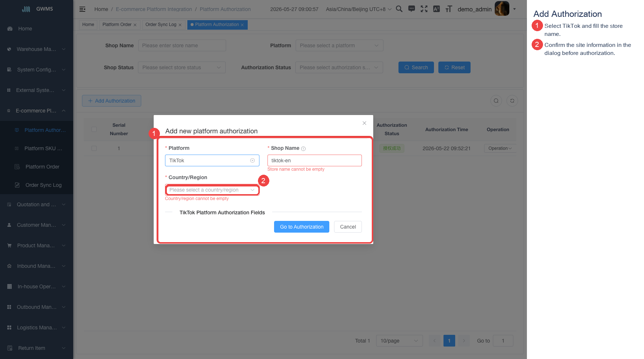Expand the Customer Management sidebar menu
The width and height of the screenshot is (644, 359).
pyautogui.click(x=37, y=225)
